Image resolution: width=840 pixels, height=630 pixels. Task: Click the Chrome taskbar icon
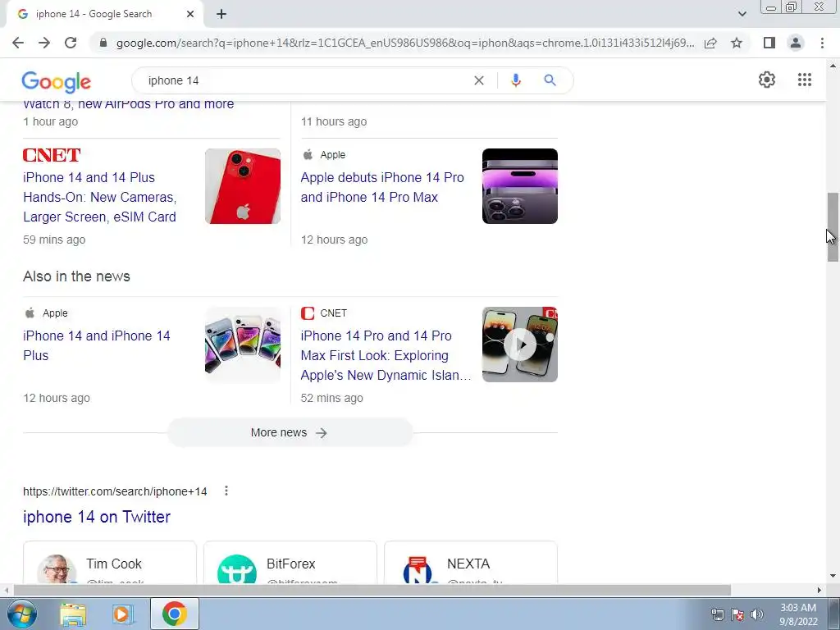coord(175,614)
